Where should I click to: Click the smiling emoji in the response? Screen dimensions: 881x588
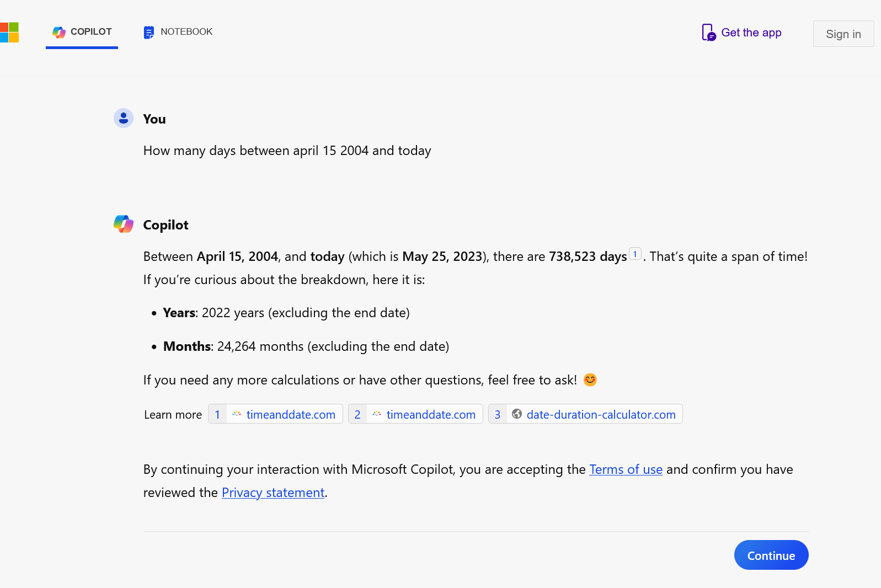click(x=590, y=380)
